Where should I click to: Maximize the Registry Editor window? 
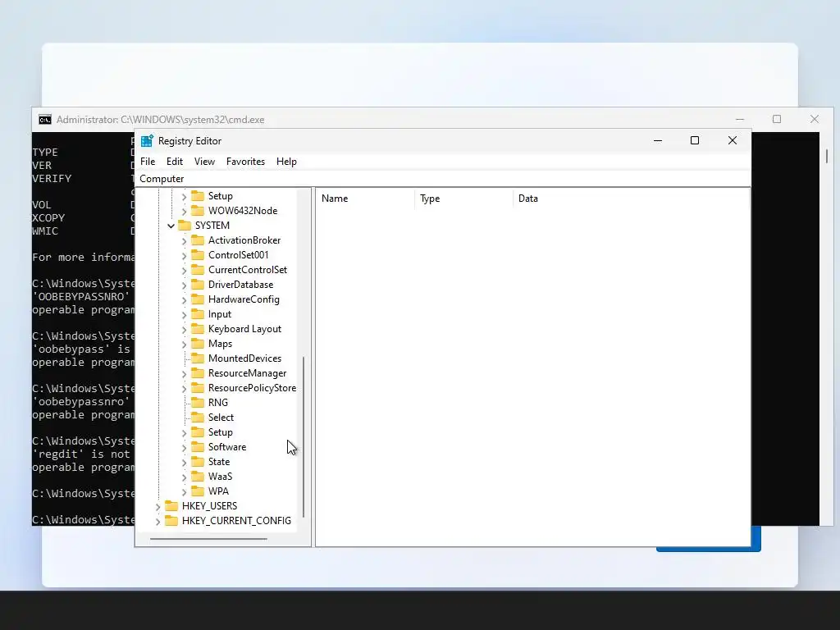[x=695, y=140]
